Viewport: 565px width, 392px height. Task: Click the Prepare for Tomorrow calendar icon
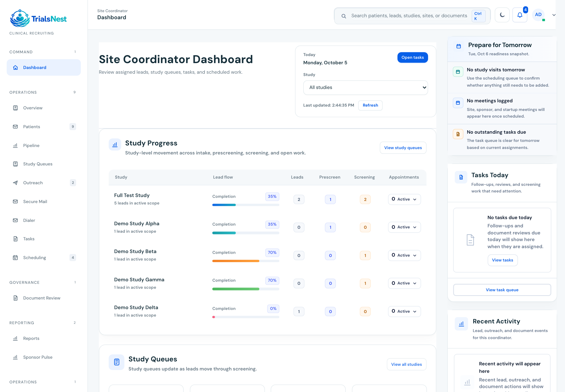(x=458, y=46)
